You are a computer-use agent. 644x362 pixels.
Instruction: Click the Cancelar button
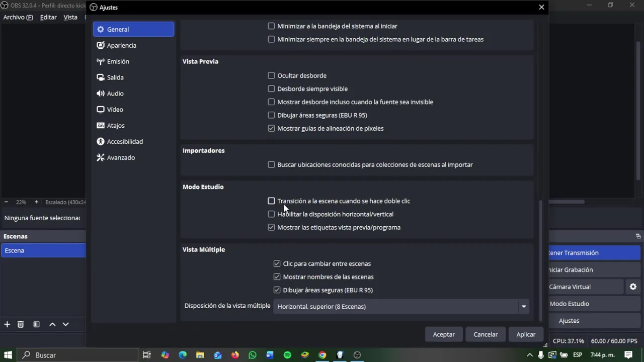click(486, 334)
